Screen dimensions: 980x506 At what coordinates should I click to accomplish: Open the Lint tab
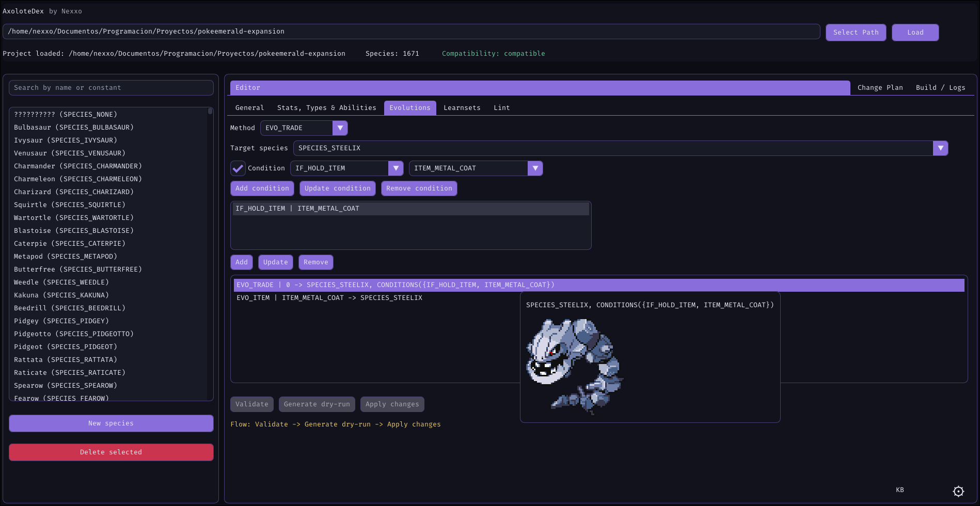(x=502, y=108)
